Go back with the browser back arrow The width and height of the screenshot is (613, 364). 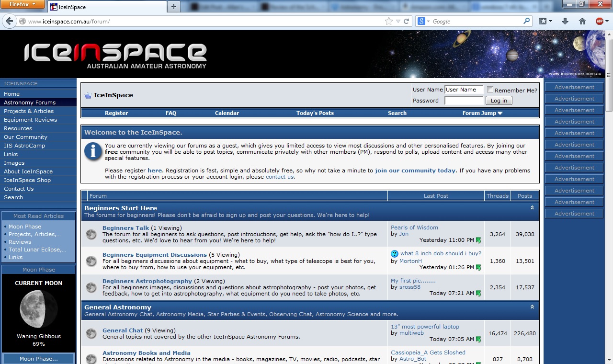tap(9, 21)
